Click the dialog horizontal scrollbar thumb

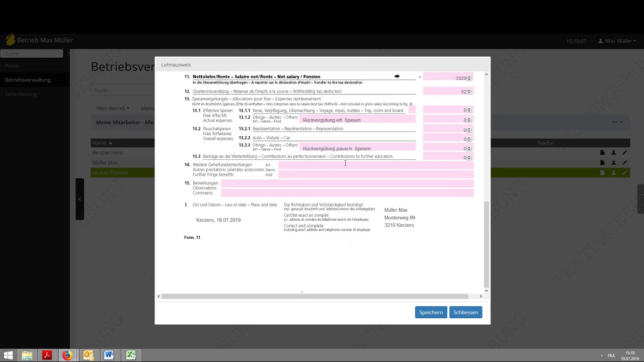(315, 296)
